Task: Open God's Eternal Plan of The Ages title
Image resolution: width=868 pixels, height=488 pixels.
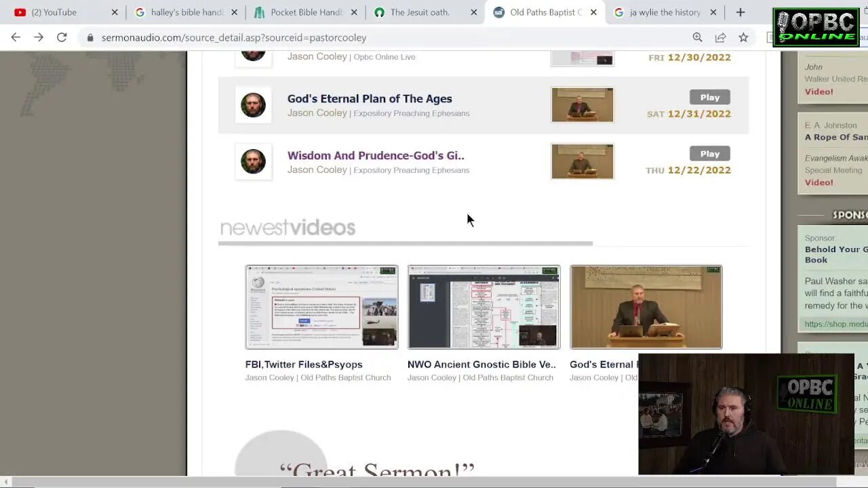Action: (370, 99)
